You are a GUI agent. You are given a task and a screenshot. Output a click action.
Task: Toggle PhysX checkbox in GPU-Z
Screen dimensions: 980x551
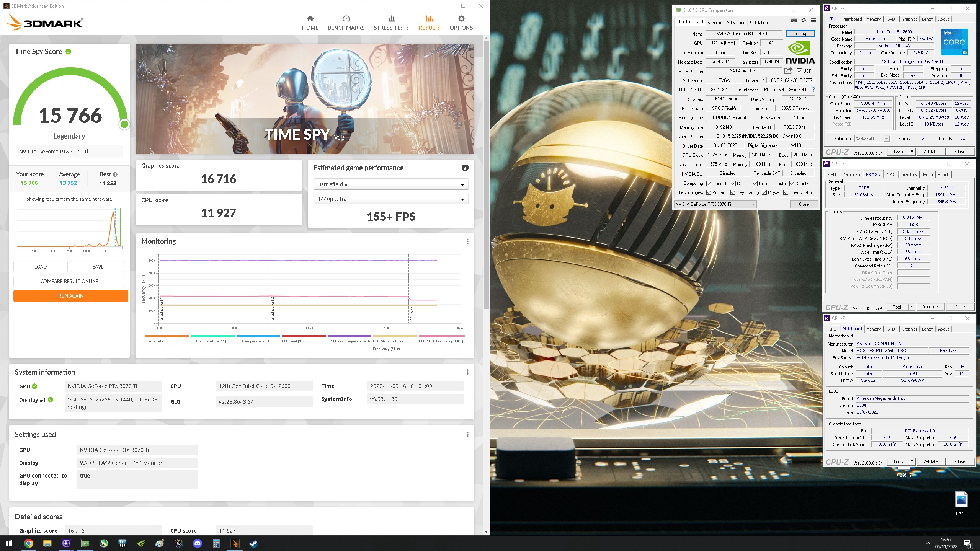[x=764, y=192]
